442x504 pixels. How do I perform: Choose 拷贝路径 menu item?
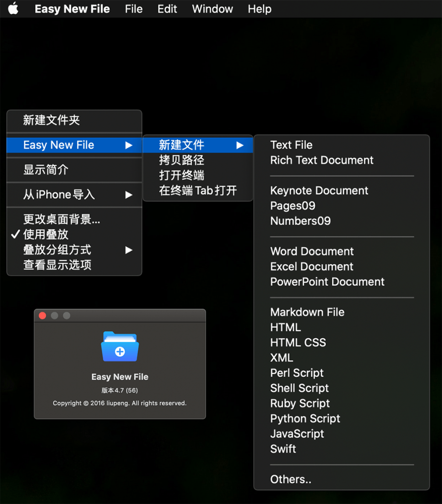click(198, 160)
